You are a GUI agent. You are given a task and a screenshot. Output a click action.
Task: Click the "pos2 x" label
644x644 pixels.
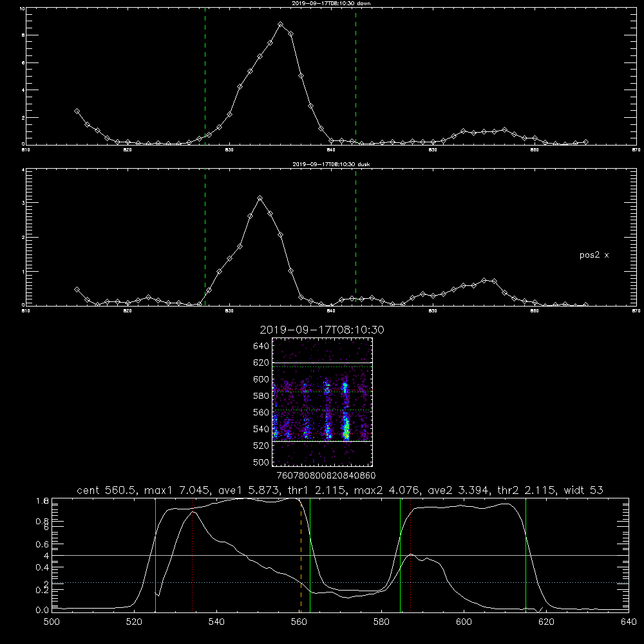594,255
